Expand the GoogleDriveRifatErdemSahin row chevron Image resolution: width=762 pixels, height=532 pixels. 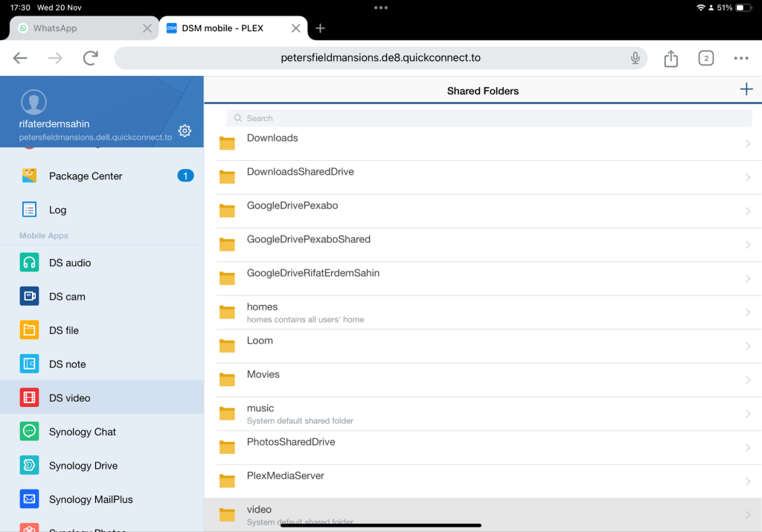pyautogui.click(x=748, y=278)
